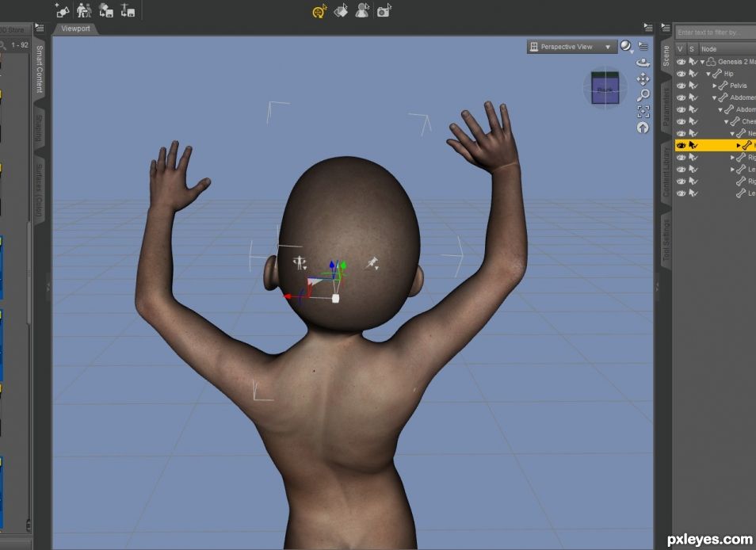
Task: Click the figure pose save-to-disk icon
Action: (x=128, y=10)
